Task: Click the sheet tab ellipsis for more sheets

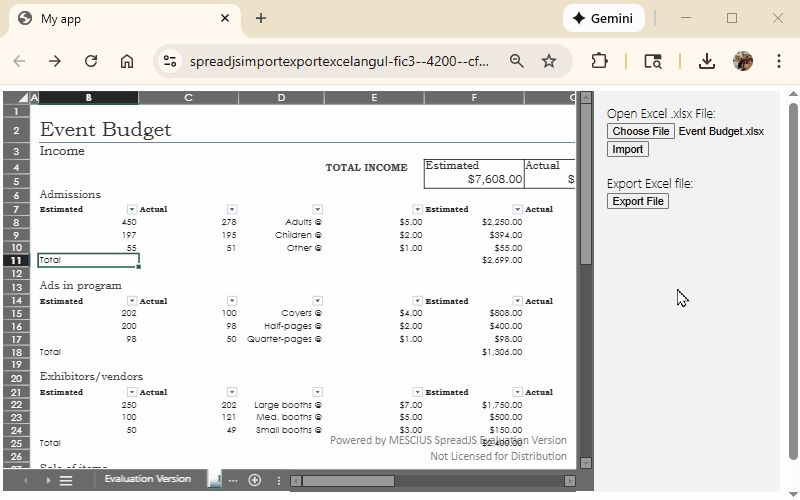Action: [233, 480]
